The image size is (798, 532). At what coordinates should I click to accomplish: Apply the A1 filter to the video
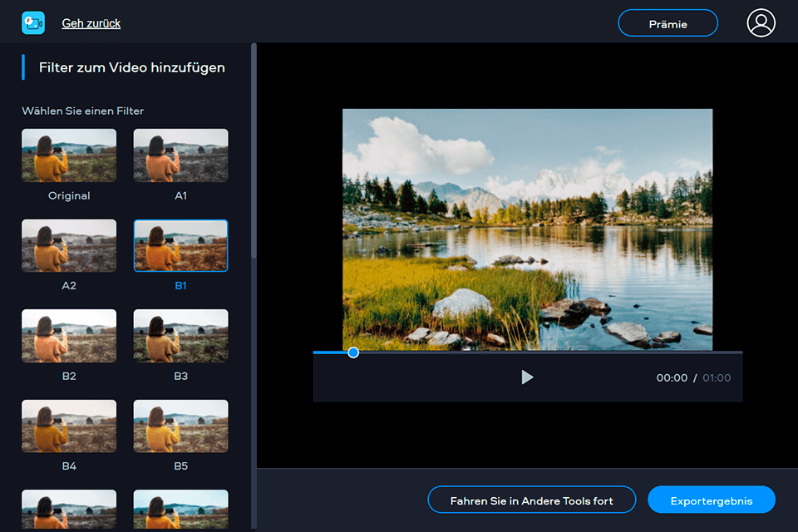[x=180, y=155]
